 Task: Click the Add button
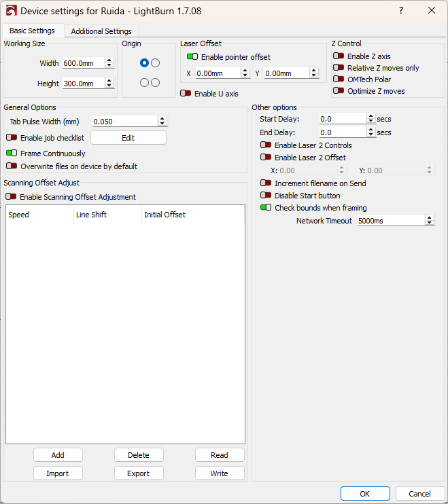tap(58, 455)
